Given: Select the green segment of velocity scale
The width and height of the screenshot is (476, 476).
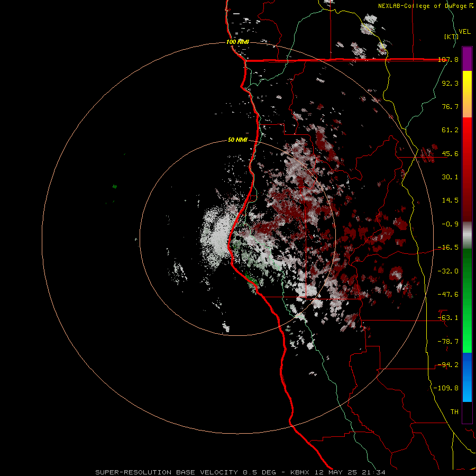Looking at the screenshot, I should click(467, 300).
